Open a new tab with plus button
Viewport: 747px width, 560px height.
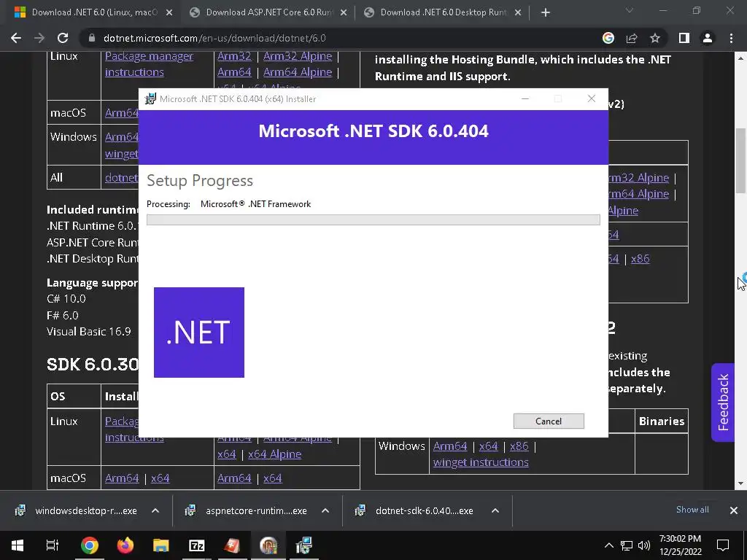tap(546, 12)
